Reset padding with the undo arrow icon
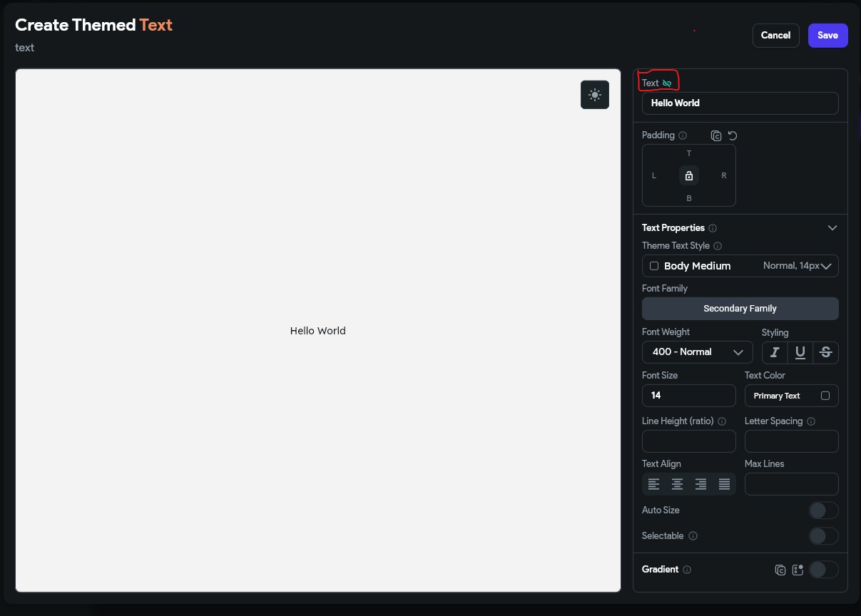Image resolution: width=861 pixels, height=616 pixels. 732,135
